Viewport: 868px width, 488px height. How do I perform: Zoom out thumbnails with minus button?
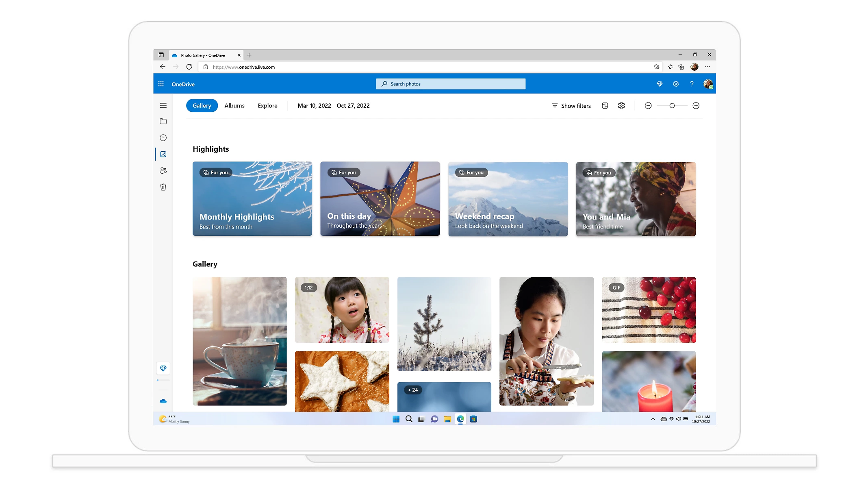click(x=648, y=106)
